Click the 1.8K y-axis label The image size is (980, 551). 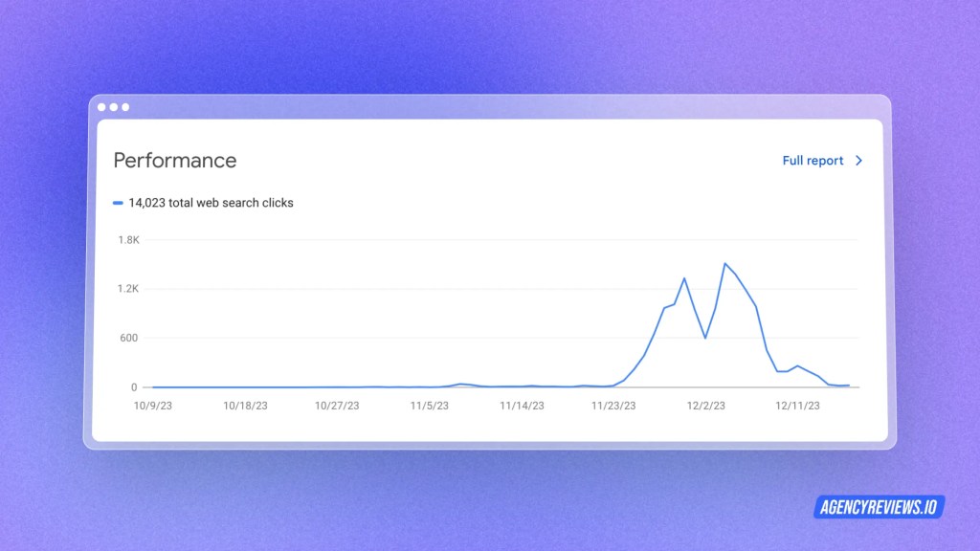pos(128,239)
